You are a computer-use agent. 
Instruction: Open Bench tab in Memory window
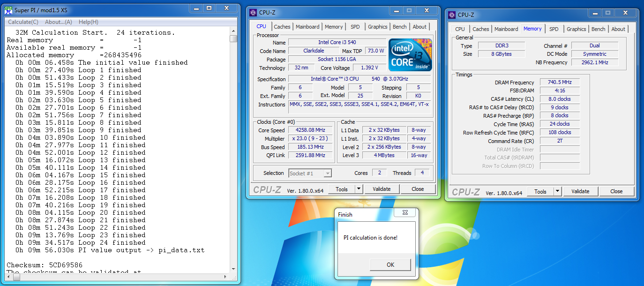599,29
